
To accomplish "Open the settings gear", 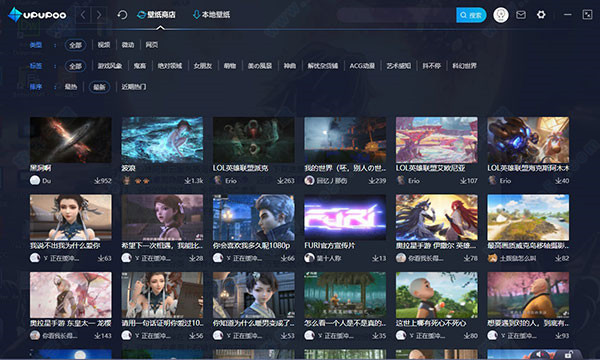I will pyautogui.click(x=541, y=15).
